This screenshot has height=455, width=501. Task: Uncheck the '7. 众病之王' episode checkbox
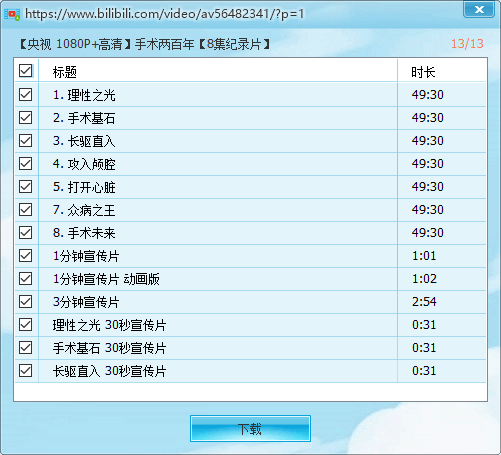pyautogui.click(x=26, y=210)
